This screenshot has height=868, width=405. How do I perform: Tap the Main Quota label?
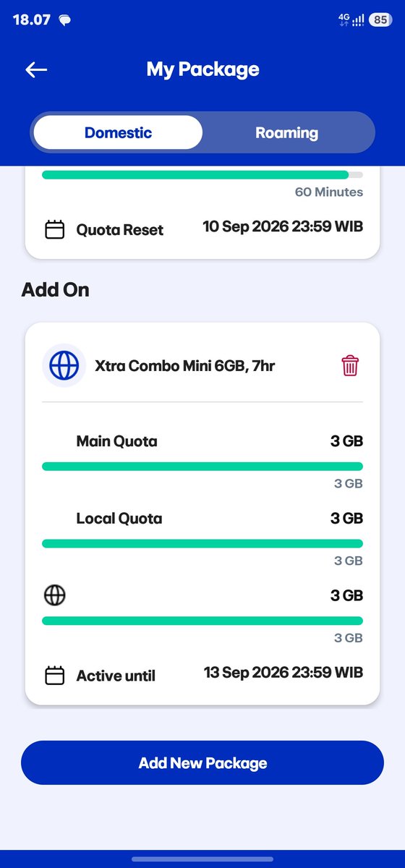tap(116, 441)
